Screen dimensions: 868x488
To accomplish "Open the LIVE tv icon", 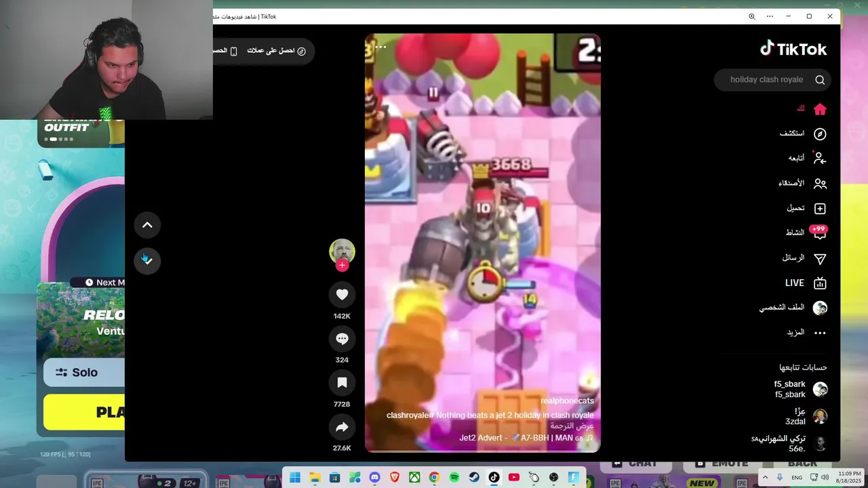I will pyautogui.click(x=820, y=283).
